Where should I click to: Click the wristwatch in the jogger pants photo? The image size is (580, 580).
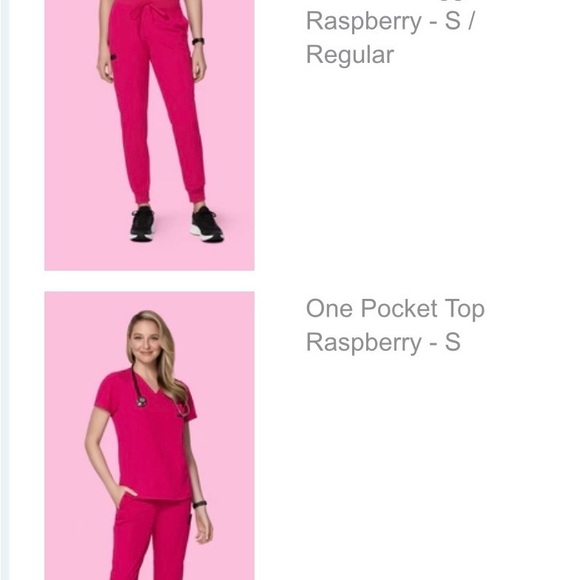(x=198, y=41)
